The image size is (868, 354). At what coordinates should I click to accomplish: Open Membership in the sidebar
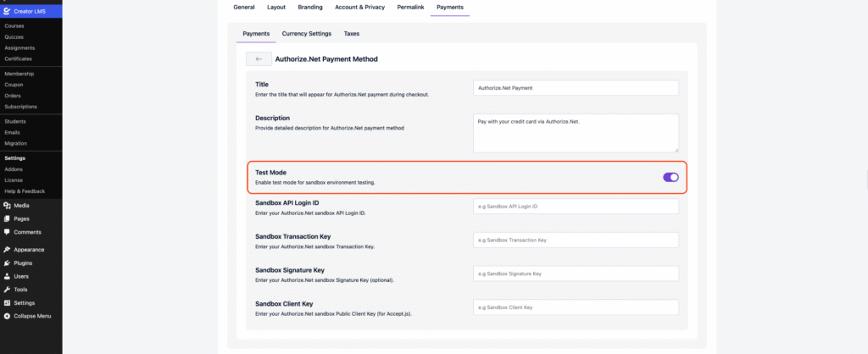(19, 74)
